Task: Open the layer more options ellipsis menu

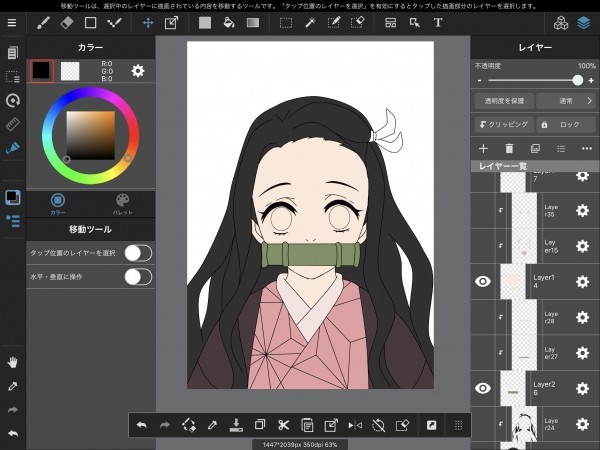Action: (586, 148)
